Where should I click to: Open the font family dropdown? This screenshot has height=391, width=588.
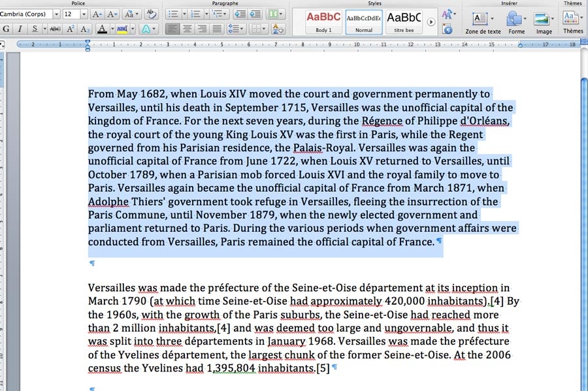point(57,14)
